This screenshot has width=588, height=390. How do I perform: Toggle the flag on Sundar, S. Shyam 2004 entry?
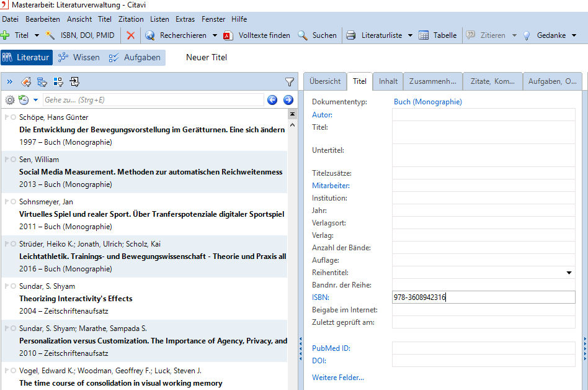(7, 286)
